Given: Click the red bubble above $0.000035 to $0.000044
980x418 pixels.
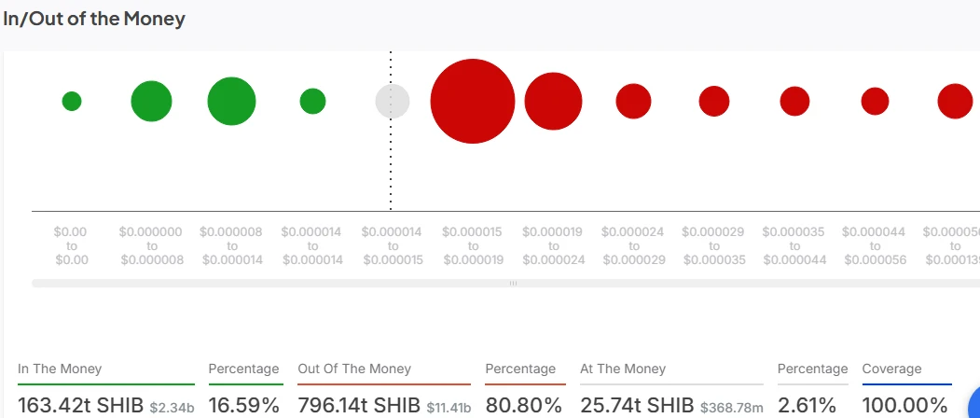Looking at the screenshot, I should [x=794, y=101].
